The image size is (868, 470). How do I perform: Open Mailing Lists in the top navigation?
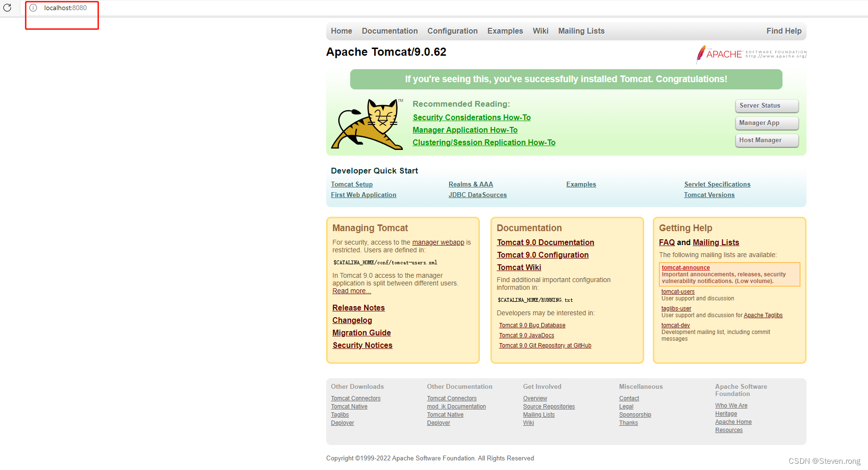[x=581, y=31]
